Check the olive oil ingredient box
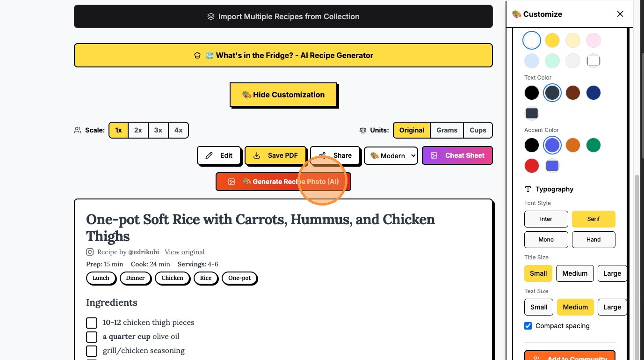Viewport: 644px width, 360px height. pyautogui.click(x=92, y=337)
